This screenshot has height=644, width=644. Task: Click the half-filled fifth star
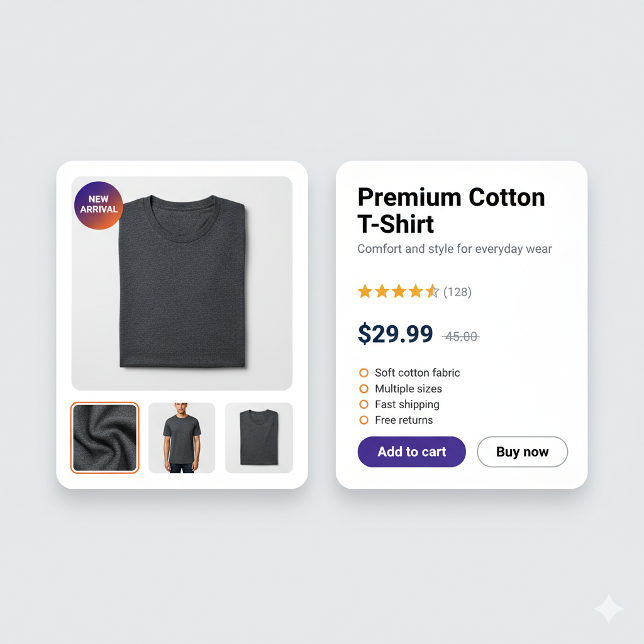[432, 291]
